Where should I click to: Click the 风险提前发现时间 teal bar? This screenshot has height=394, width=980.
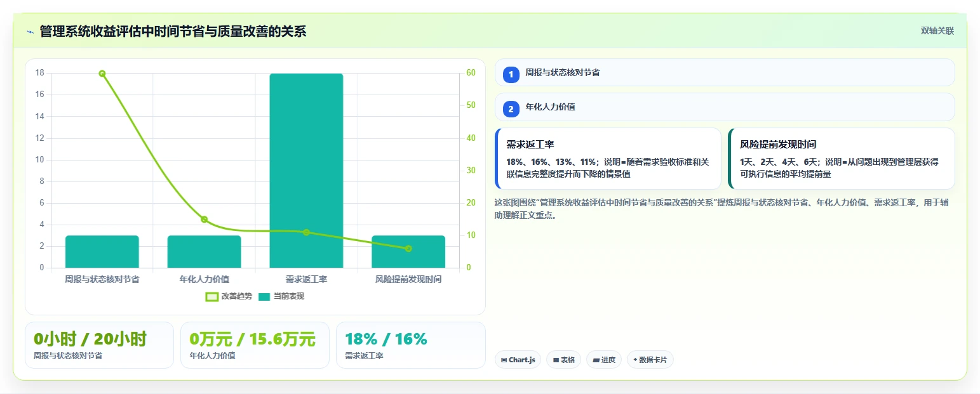(x=408, y=252)
